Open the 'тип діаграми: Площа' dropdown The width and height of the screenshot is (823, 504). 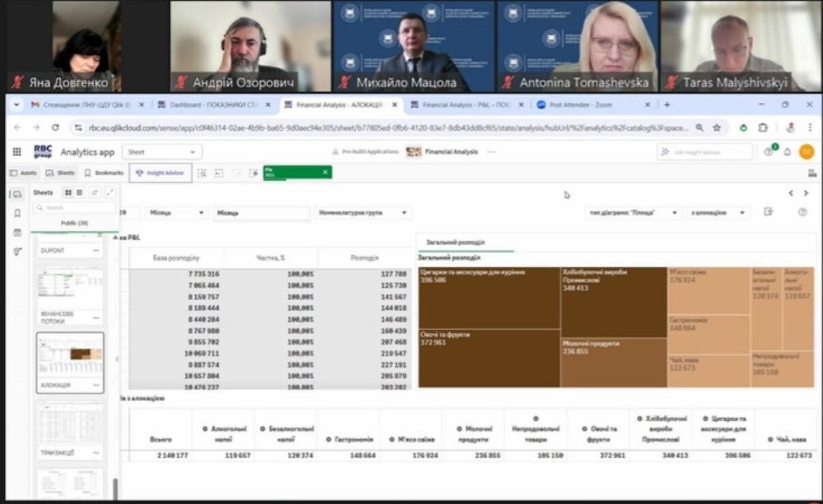click(x=634, y=213)
